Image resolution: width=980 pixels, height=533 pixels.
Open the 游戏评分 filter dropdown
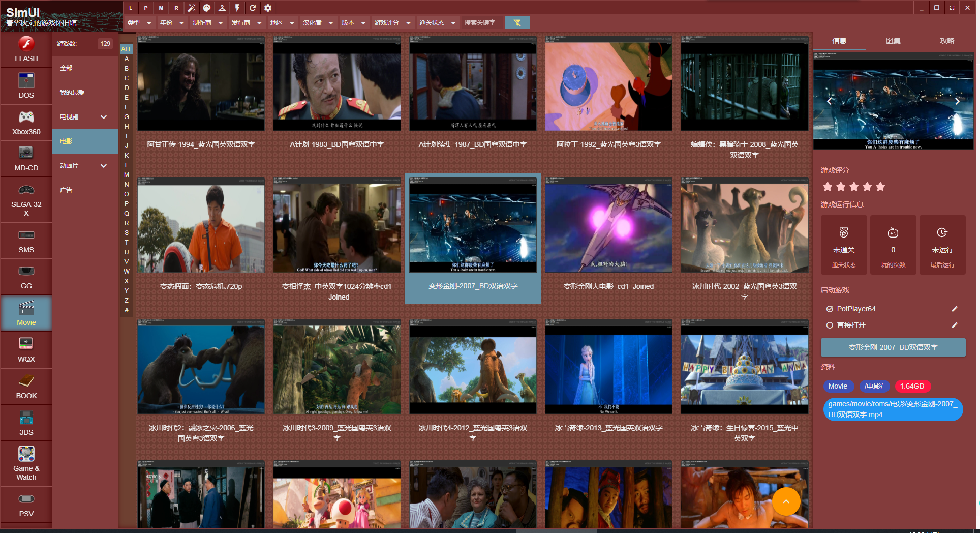click(392, 23)
